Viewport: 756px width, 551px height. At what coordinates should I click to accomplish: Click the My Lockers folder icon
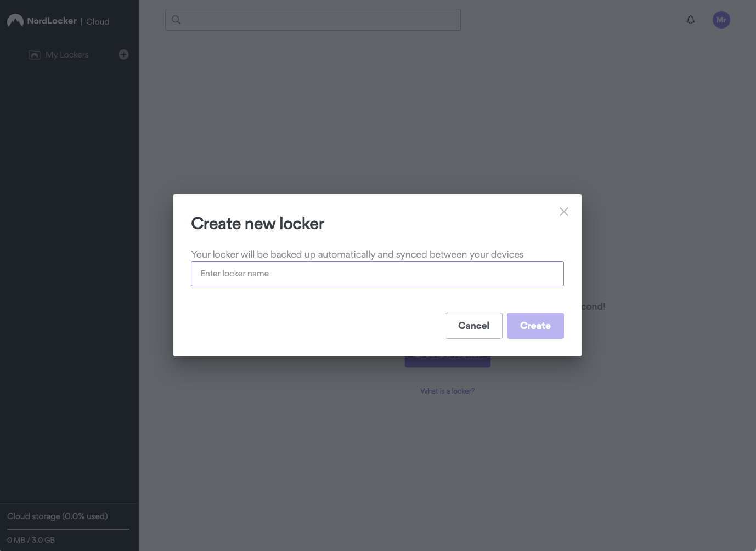pos(35,55)
